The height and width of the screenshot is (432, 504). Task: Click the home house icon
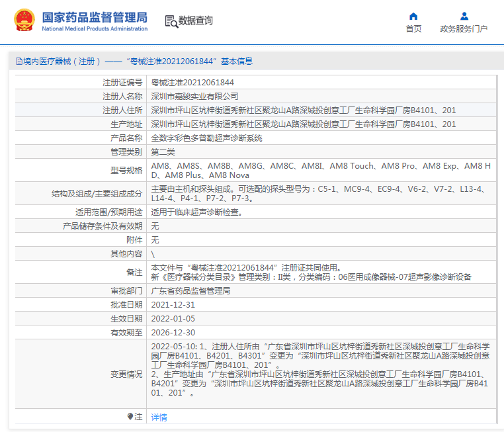(413, 16)
